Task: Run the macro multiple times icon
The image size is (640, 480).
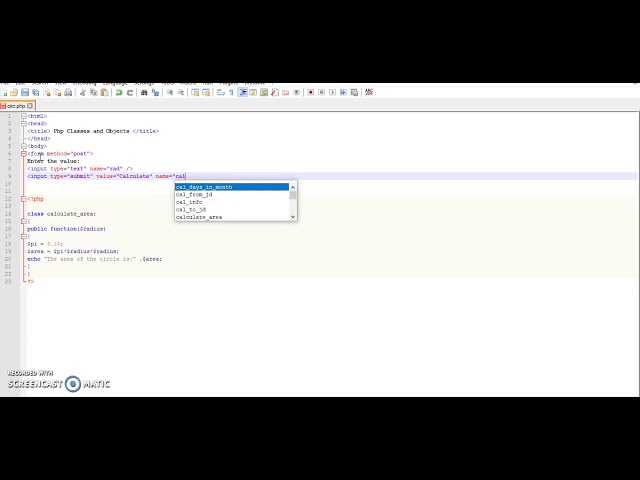Action: 343,93
